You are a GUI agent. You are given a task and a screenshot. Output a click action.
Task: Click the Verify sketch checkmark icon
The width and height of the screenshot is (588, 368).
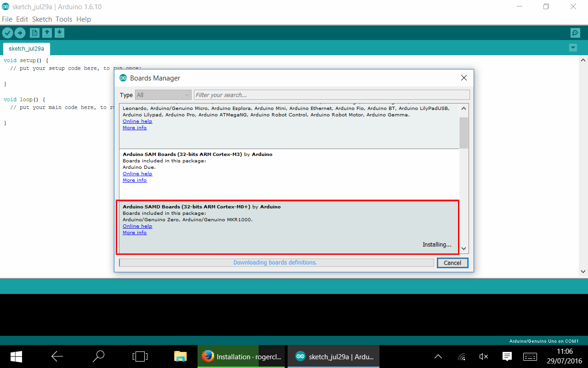point(7,33)
